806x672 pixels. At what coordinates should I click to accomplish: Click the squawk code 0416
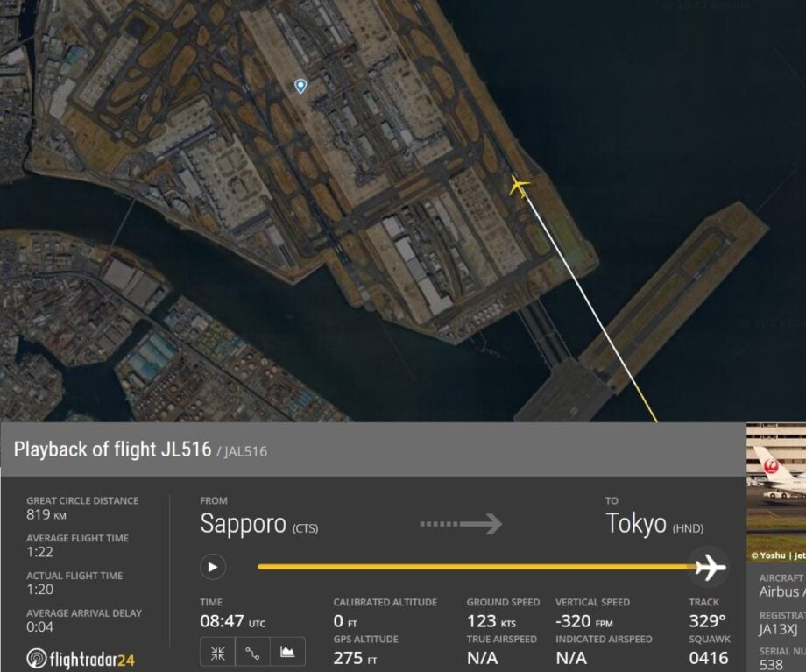click(x=708, y=657)
